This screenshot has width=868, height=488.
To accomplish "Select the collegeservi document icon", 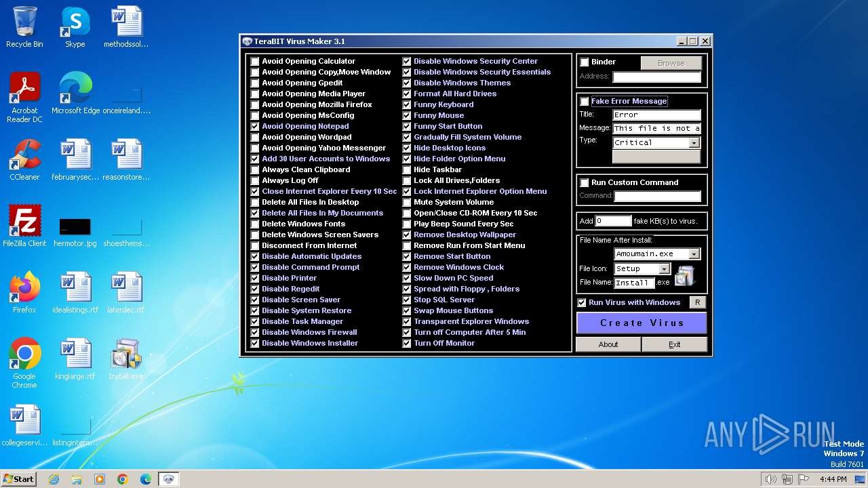I will [24, 426].
